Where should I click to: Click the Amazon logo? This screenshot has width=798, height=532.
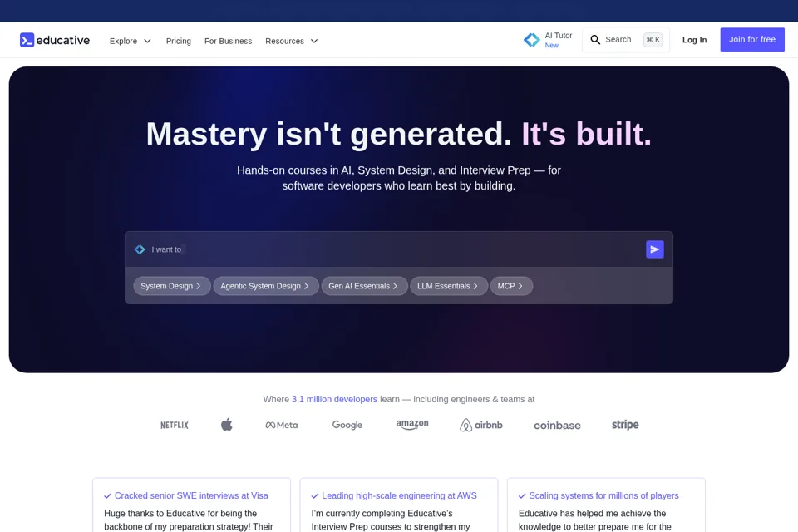(412, 425)
